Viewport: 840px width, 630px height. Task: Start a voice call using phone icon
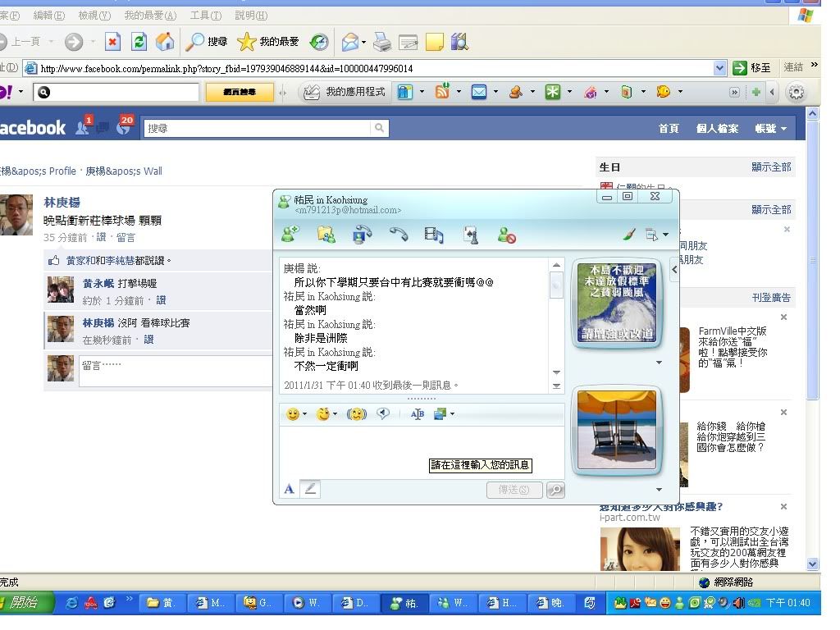click(399, 235)
